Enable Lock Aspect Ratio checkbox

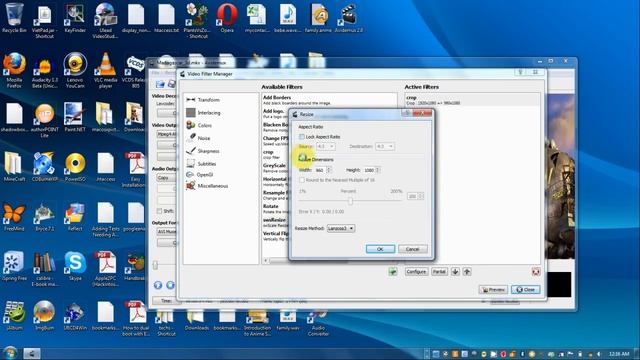pyautogui.click(x=302, y=137)
